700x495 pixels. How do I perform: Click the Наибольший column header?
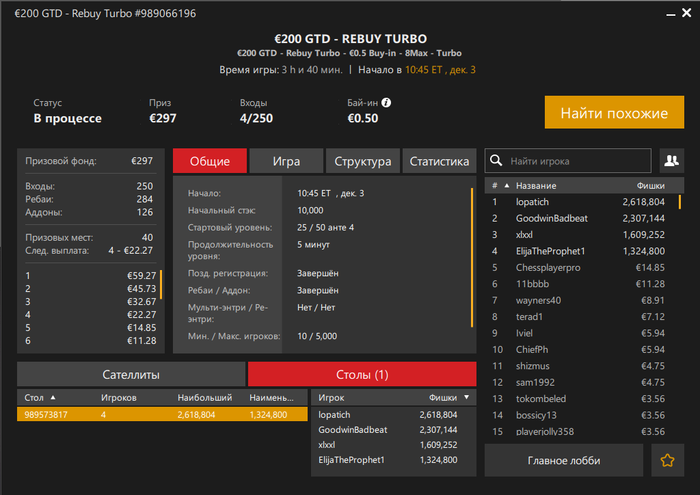[204, 397]
